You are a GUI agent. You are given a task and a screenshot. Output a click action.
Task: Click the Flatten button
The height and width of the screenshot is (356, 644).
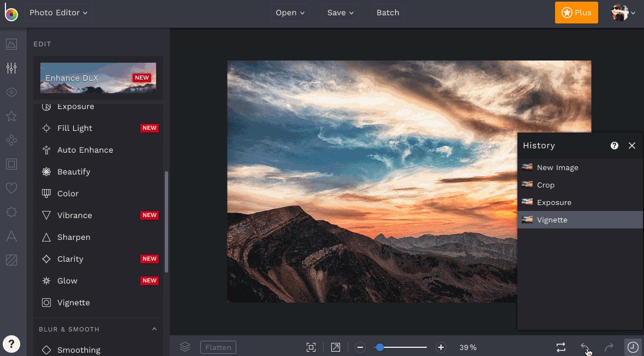pyautogui.click(x=218, y=347)
